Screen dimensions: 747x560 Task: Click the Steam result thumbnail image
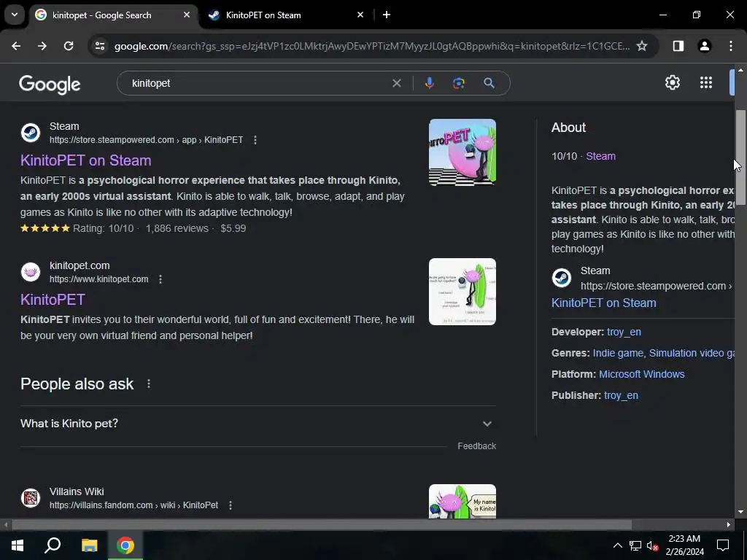[x=462, y=152]
